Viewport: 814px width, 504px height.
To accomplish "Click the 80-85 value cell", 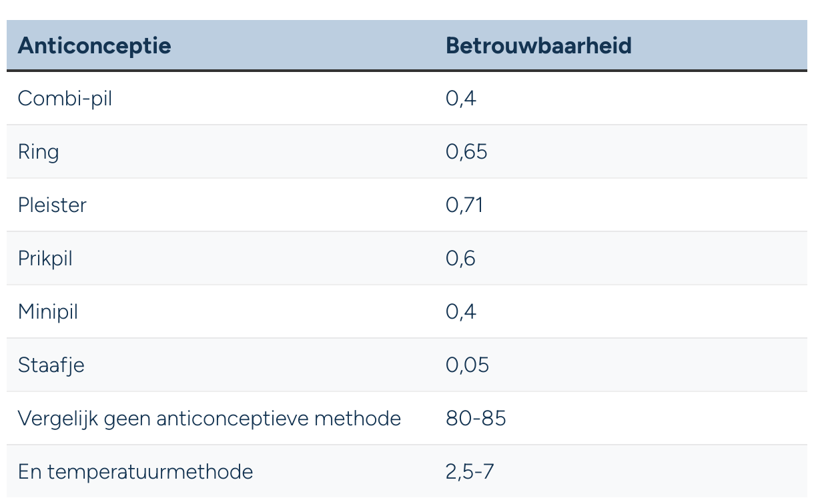I will pyautogui.click(x=476, y=419).
